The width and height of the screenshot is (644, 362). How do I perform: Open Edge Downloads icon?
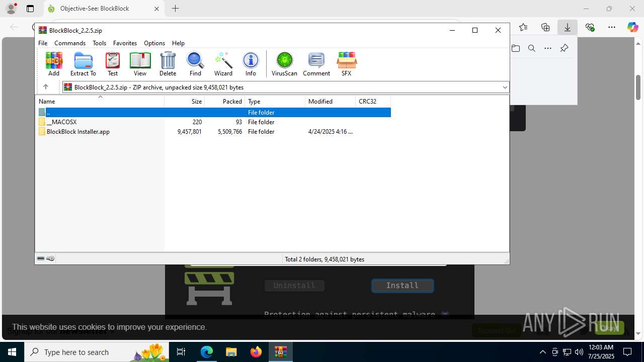[x=568, y=27]
